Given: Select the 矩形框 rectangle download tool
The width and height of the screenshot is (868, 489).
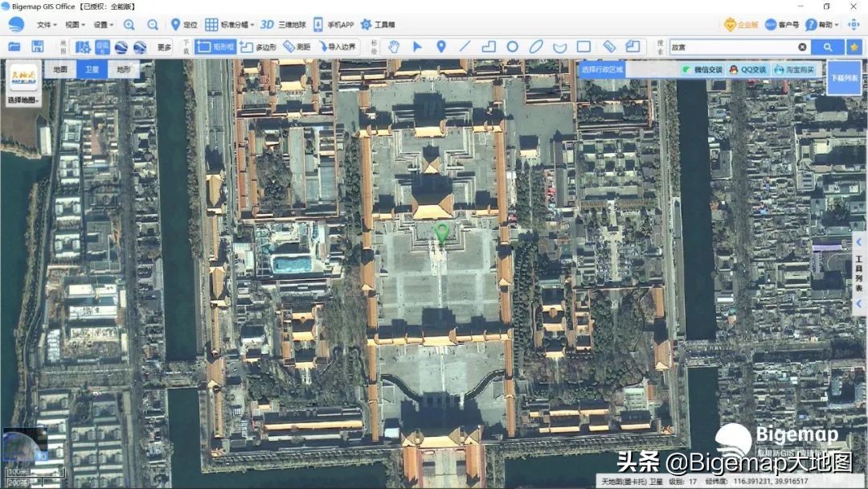Looking at the screenshot, I should pyautogui.click(x=215, y=47).
